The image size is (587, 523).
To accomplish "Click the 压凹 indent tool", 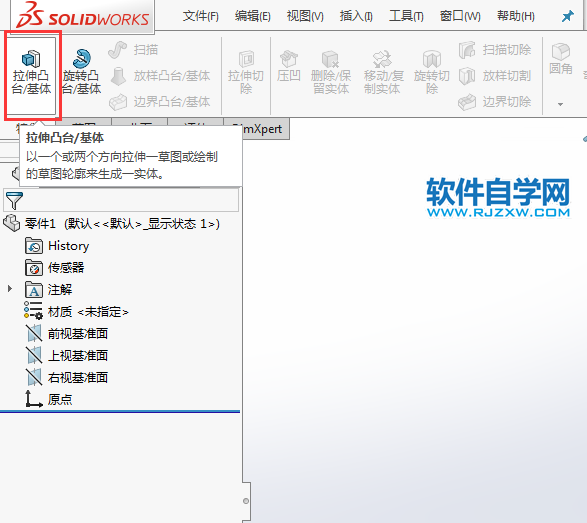I will (289, 67).
